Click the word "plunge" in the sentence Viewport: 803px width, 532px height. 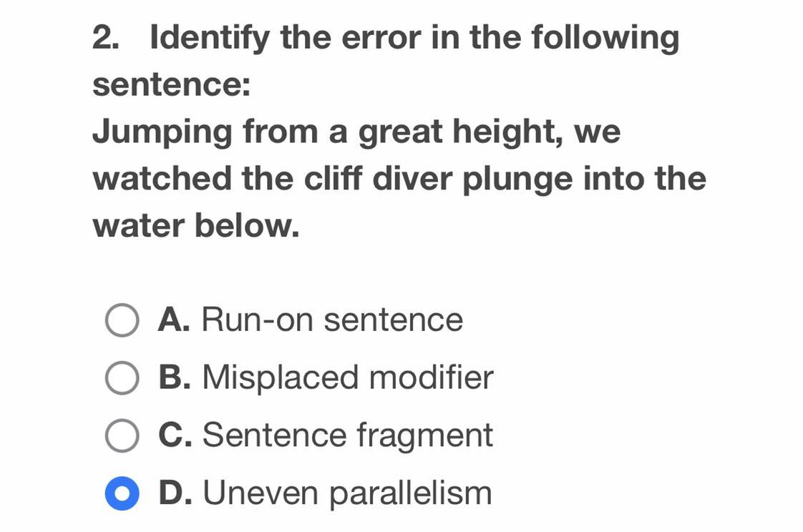click(x=517, y=180)
